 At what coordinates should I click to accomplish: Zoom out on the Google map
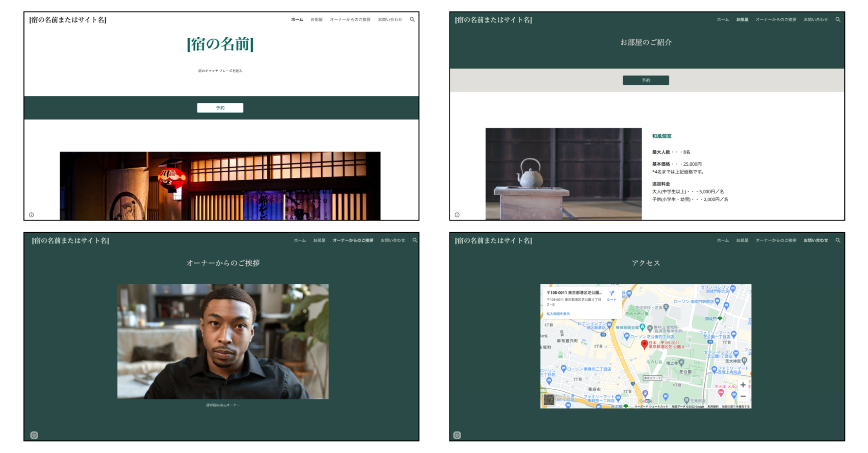743,396
